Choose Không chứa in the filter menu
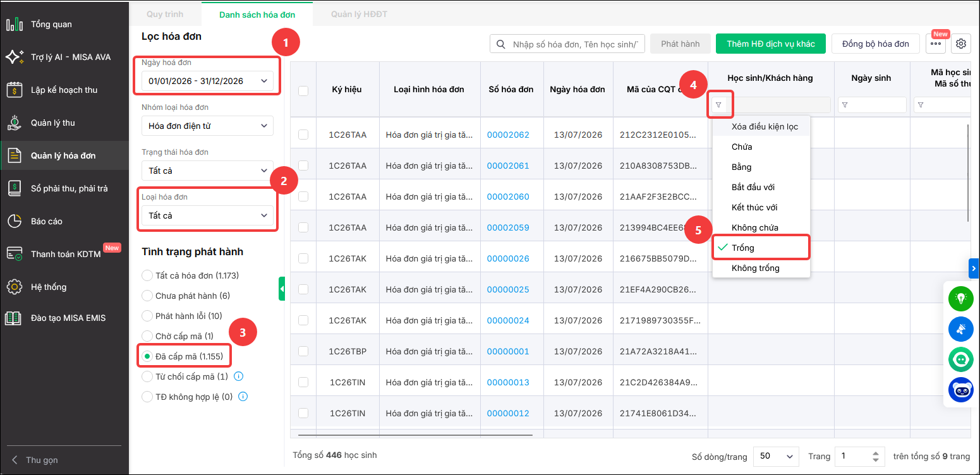This screenshot has height=475, width=980. [761, 227]
